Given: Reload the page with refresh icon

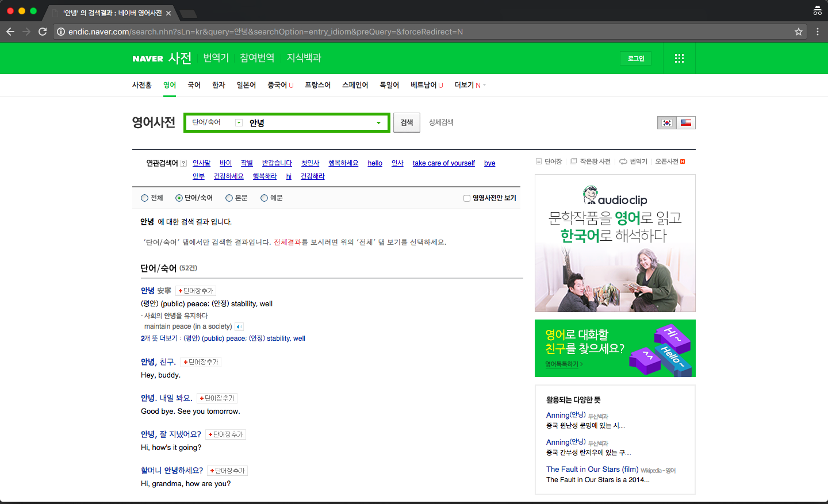Looking at the screenshot, I should tap(43, 32).
